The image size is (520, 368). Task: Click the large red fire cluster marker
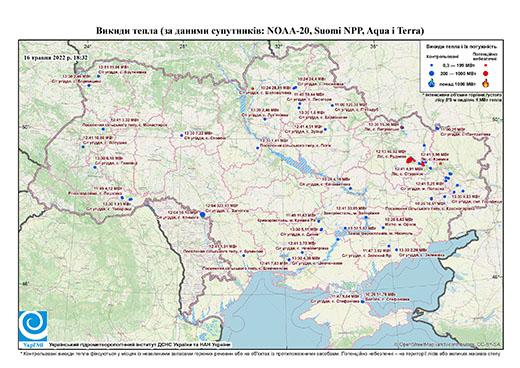[410, 160]
